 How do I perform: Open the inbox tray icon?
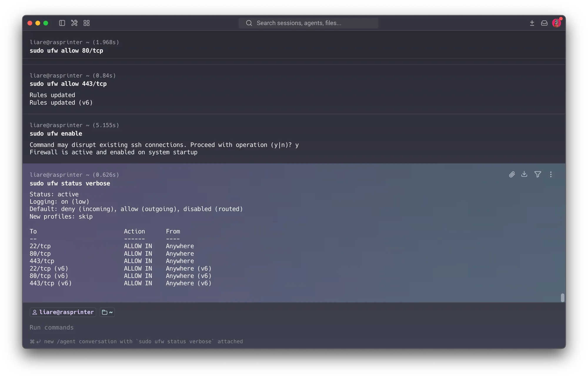tap(544, 23)
